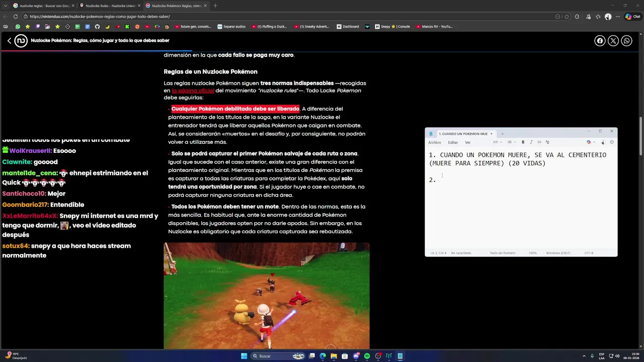Open the 'Separar audios' bookmark
This screenshot has height=362, width=644.
[231, 27]
